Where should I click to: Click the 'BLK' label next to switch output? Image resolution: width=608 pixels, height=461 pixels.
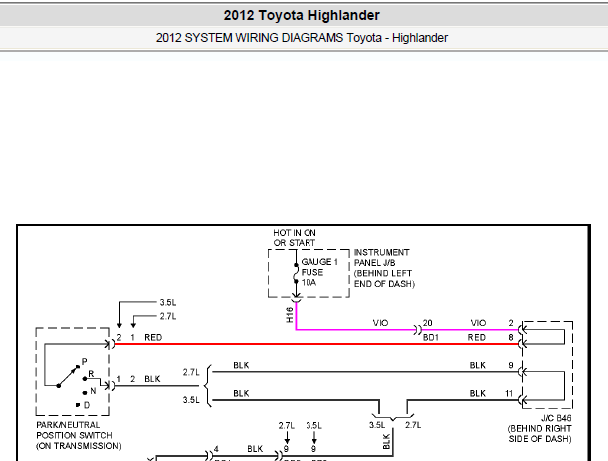click(x=152, y=379)
